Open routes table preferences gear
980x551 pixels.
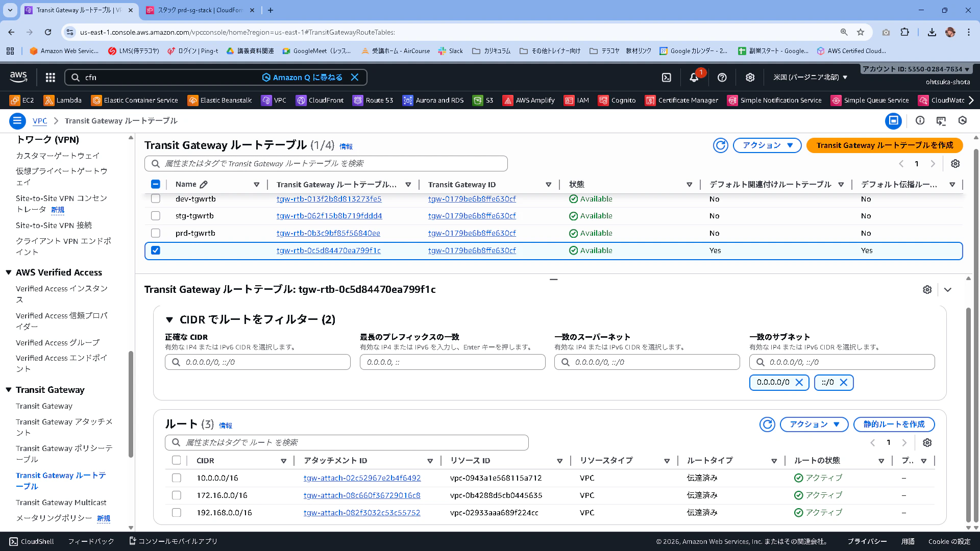click(x=927, y=443)
